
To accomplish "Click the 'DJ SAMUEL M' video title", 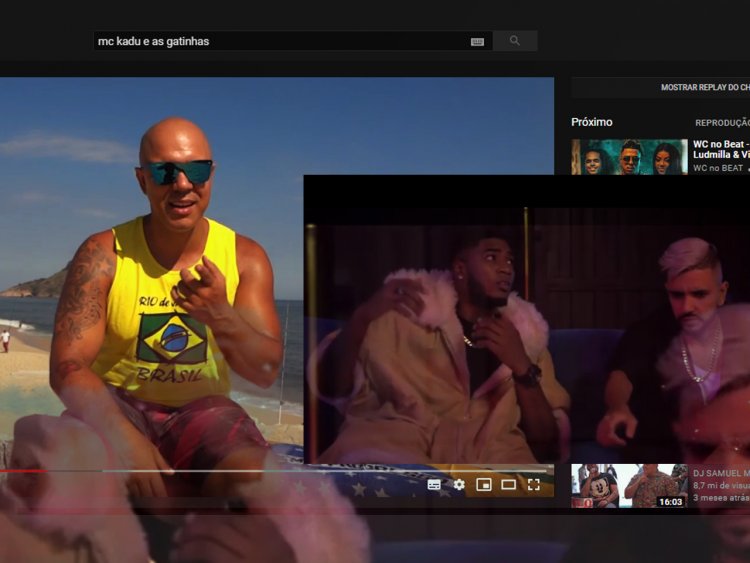I will 719,472.
